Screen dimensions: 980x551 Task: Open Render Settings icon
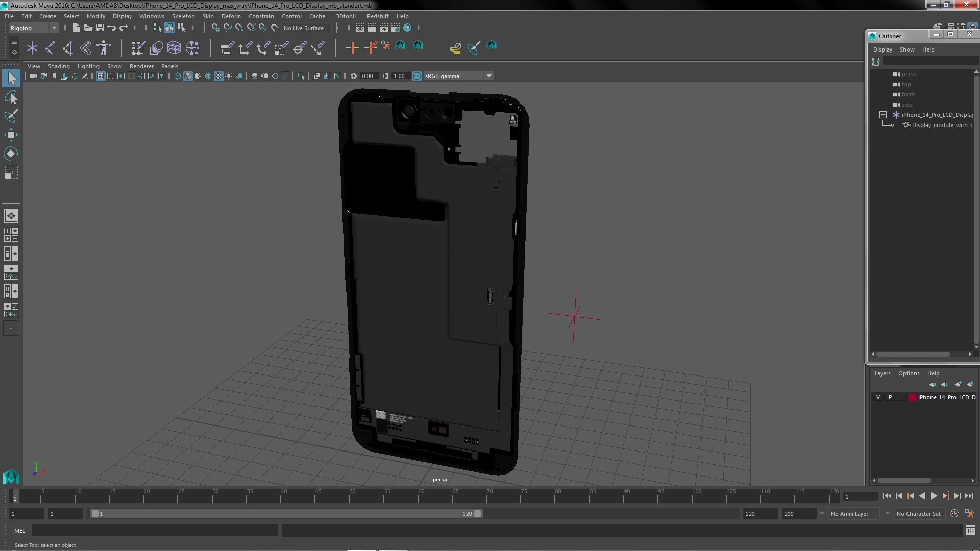[x=396, y=28]
